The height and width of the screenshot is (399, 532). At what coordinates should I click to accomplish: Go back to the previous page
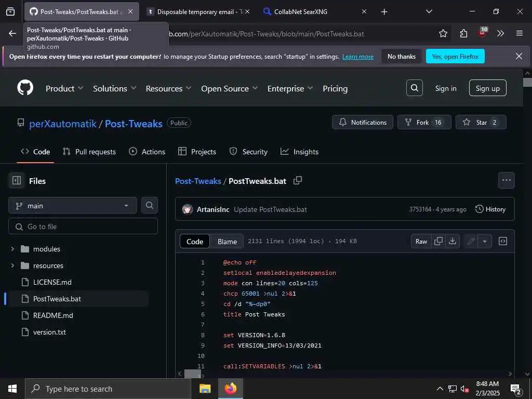tap(12, 33)
